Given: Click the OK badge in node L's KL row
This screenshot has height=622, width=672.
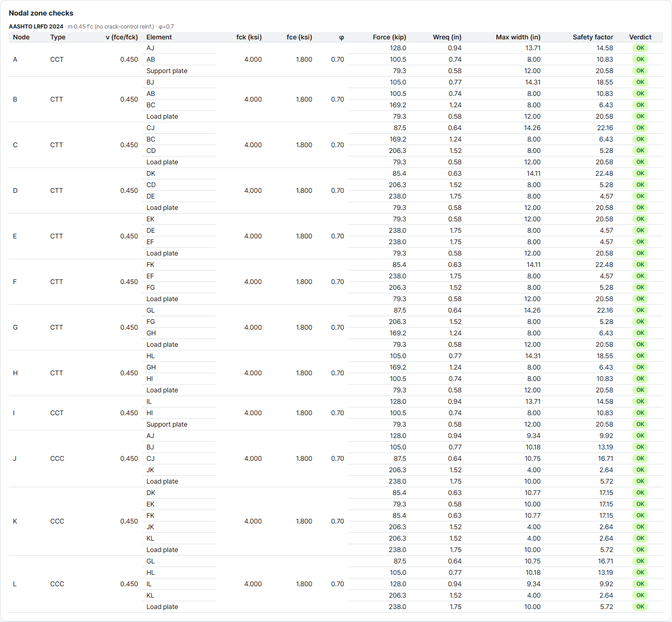Looking at the screenshot, I should click(640, 596).
